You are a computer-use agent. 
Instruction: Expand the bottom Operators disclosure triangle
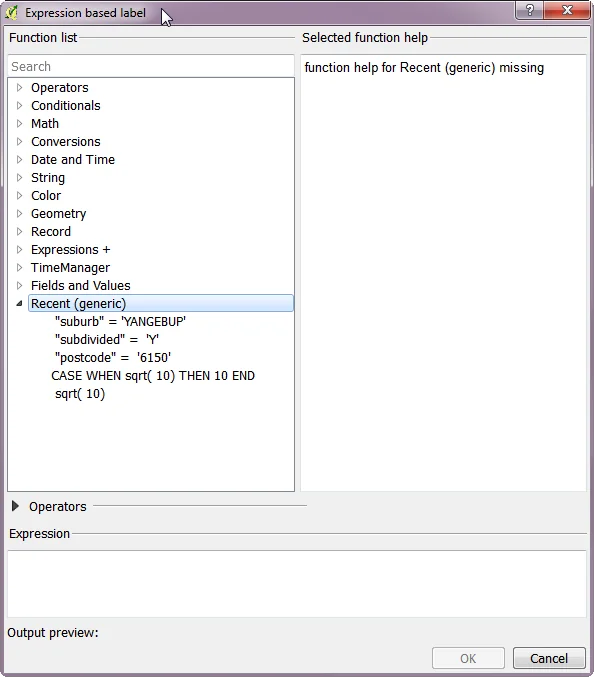click(15, 506)
